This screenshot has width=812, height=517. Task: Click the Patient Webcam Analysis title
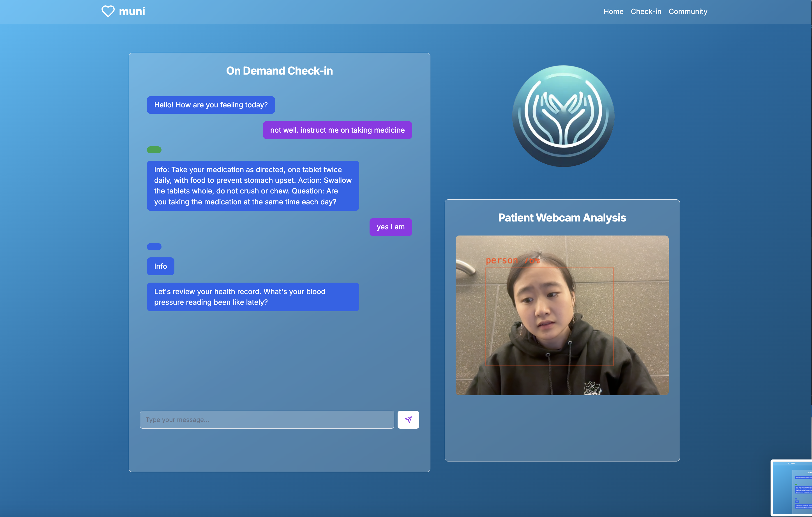pos(562,218)
